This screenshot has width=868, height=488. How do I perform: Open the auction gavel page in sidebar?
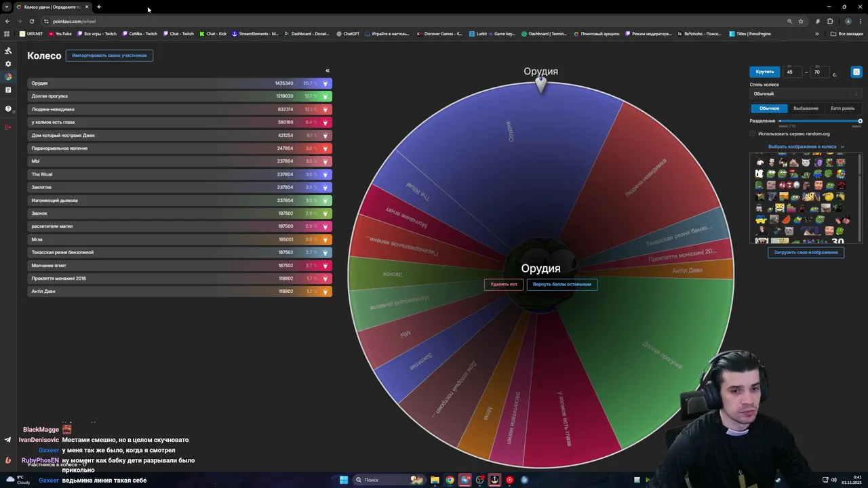coord(8,51)
